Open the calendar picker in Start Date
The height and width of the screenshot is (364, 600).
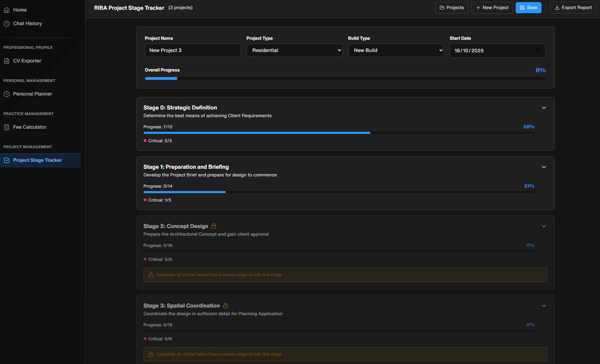pyautogui.click(x=538, y=51)
